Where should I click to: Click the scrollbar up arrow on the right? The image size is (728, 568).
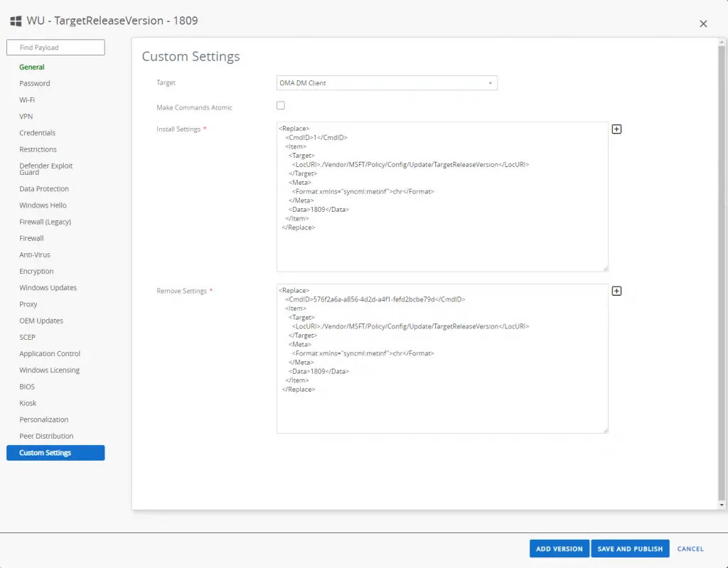[x=721, y=42]
